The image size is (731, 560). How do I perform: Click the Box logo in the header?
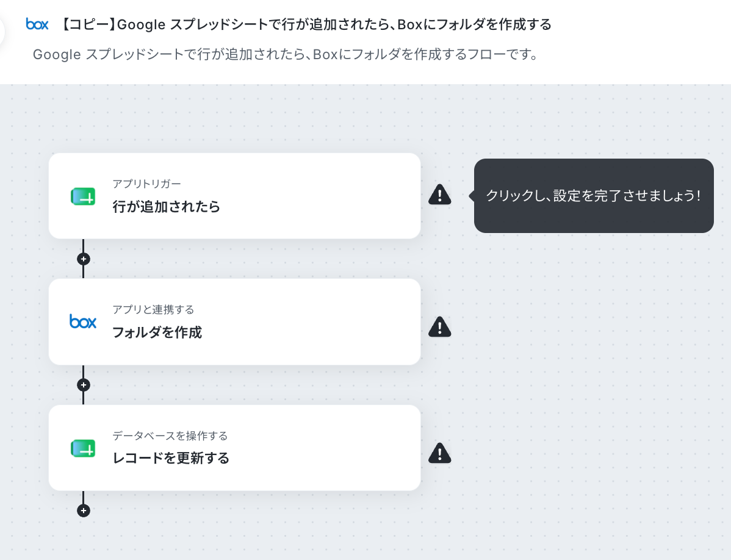(37, 24)
